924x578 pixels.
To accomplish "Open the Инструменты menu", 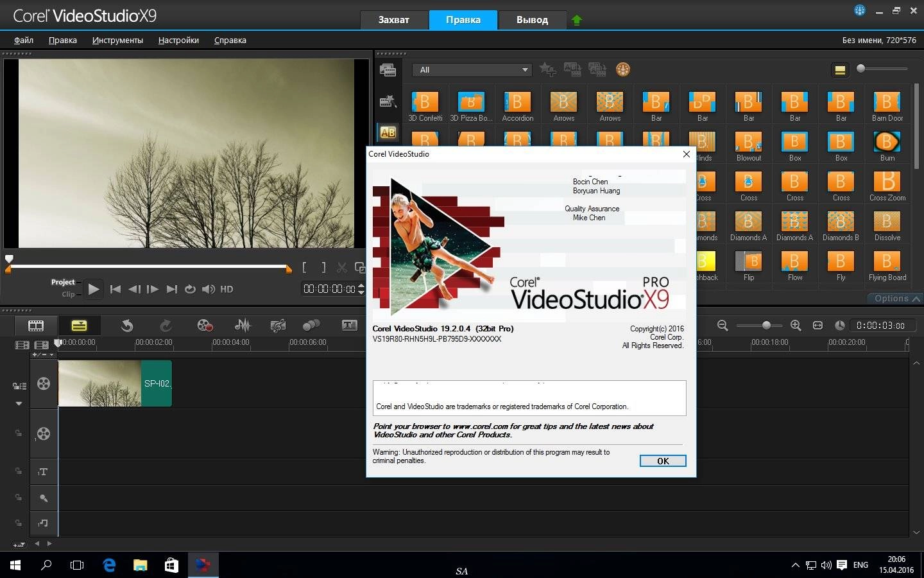I will tap(117, 40).
